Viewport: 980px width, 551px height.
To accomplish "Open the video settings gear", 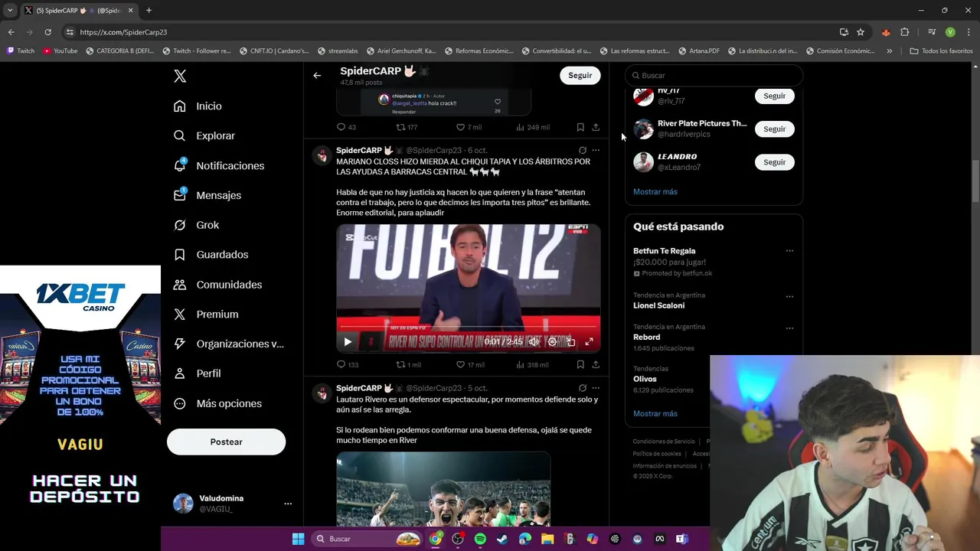I will [552, 342].
